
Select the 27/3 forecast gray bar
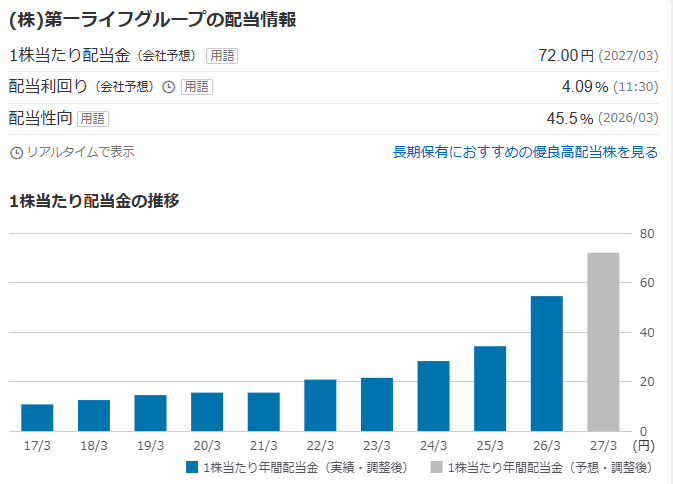pyautogui.click(x=603, y=342)
